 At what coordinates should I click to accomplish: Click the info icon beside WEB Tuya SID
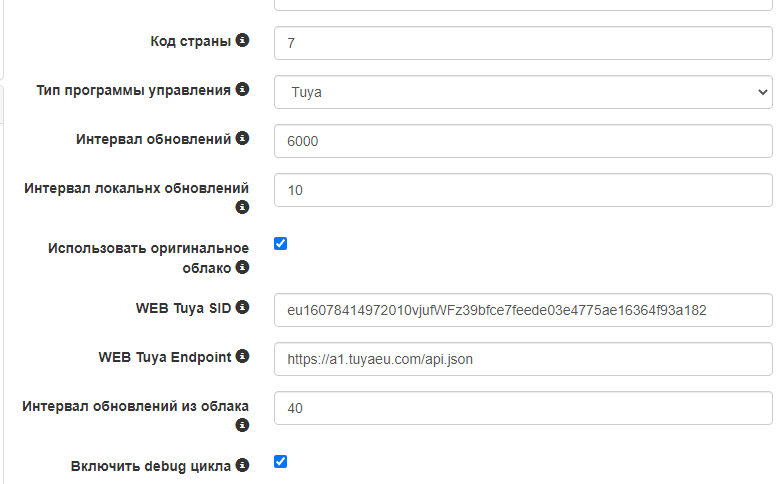coord(242,308)
